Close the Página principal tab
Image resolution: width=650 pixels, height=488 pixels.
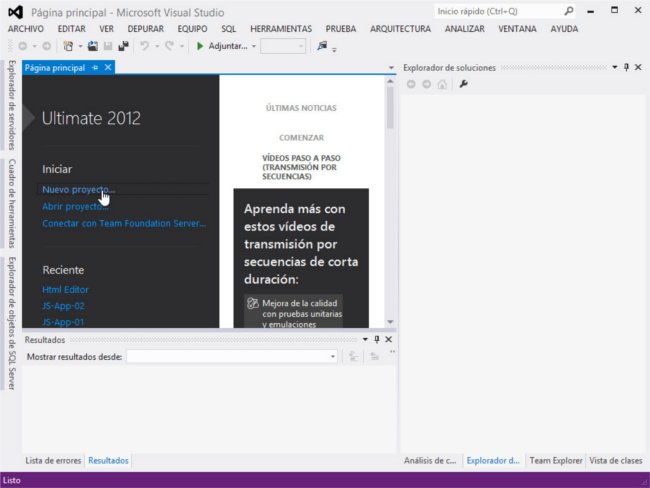[x=108, y=67]
